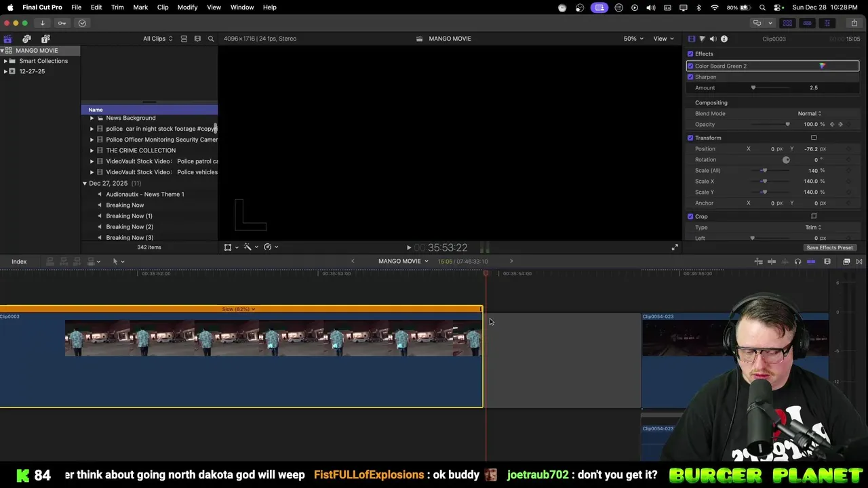Image resolution: width=868 pixels, height=488 pixels.
Task: Show the Video inspector tab icon
Action: point(691,39)
